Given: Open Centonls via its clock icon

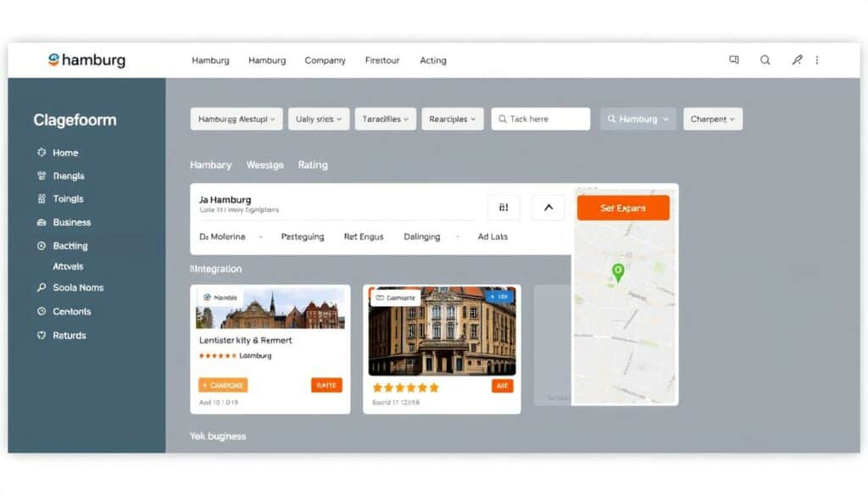Looking at the screenshot, I should click(42, 311).
